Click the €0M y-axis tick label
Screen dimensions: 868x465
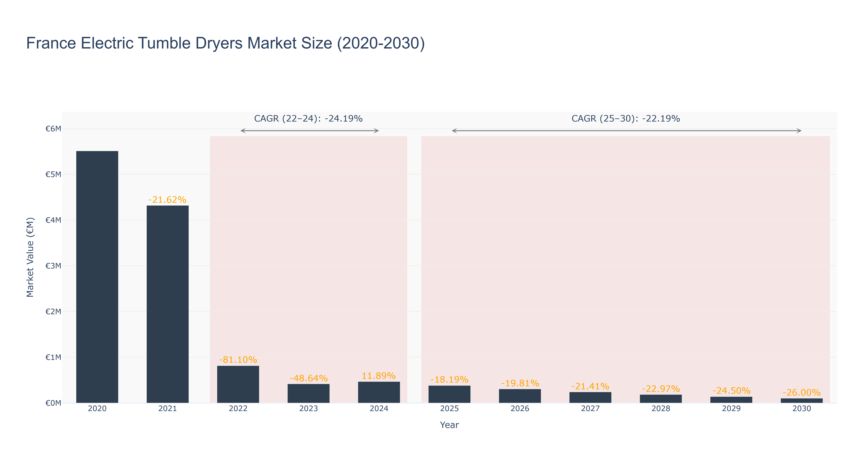pyautogui.click(x=53, y=403)
